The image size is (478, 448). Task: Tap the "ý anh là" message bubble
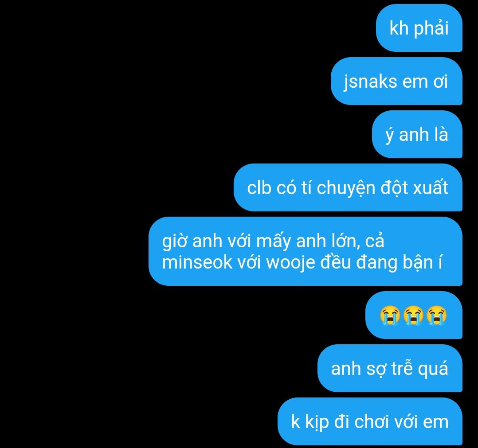click(x=417, y=134)
